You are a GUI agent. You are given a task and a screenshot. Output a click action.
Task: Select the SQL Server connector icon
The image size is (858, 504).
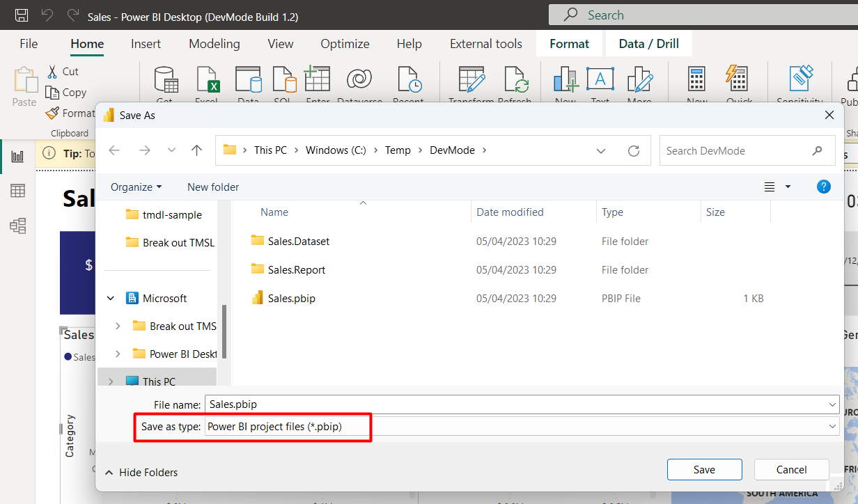pos(283,80)
